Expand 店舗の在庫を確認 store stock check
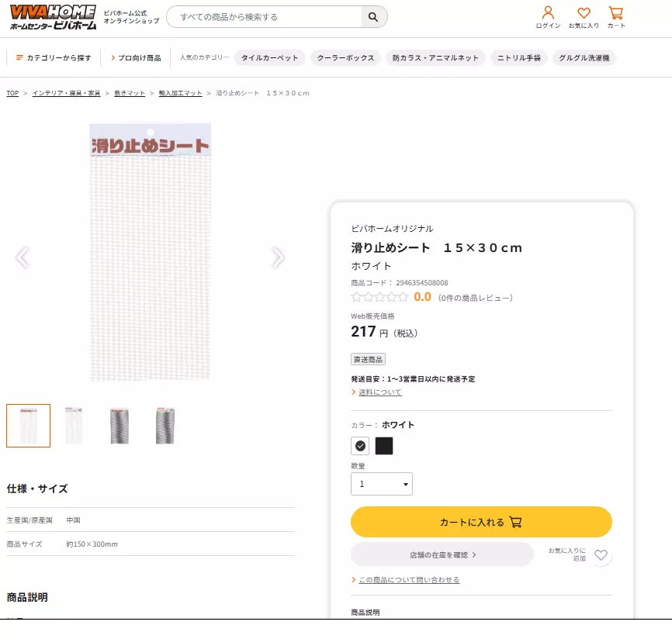The height and width of the screenshot is (639, 672). pos(442,554)
